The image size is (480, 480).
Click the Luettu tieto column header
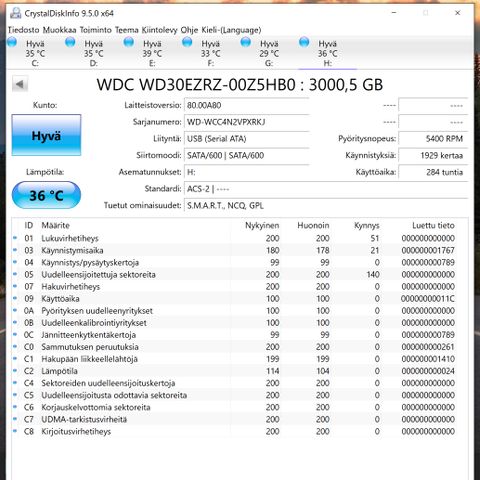[x=433, y=225]
